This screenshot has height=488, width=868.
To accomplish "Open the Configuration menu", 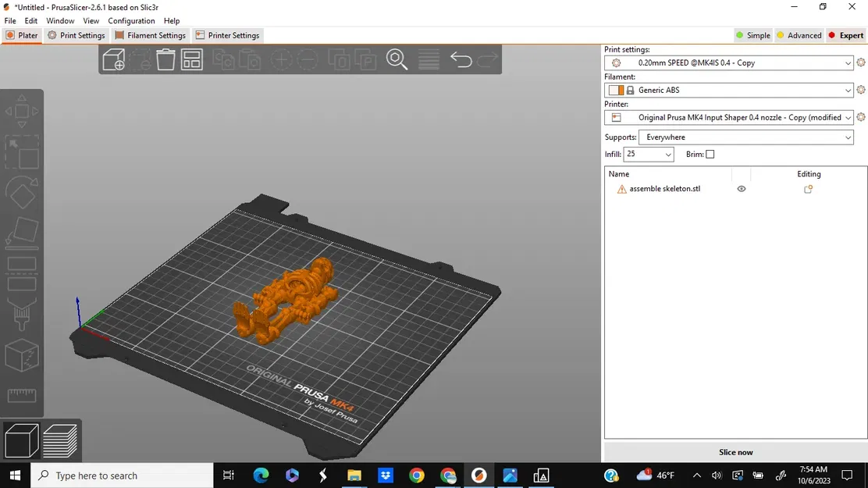I will [131, 21].
